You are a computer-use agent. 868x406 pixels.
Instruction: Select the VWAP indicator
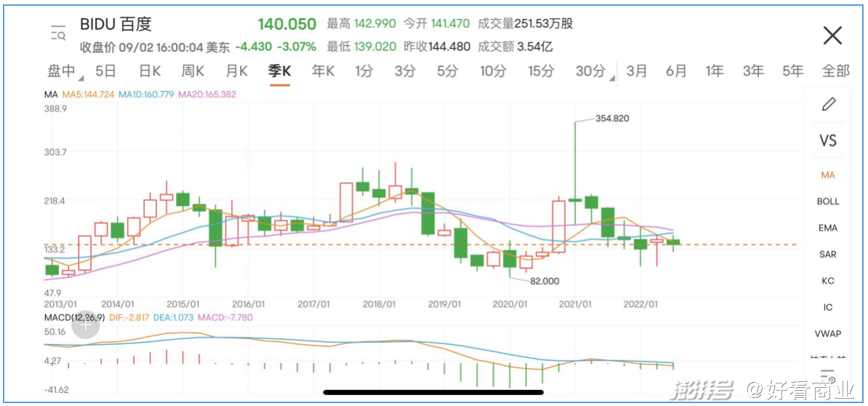point(827,334)
